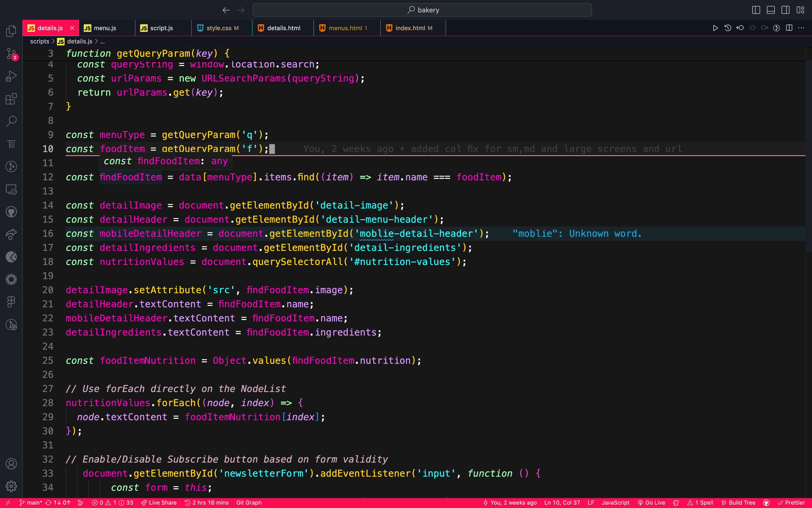Click Go Live in status bar
Image resolution: width=812 pixels, height=508 pixels.
651,503
